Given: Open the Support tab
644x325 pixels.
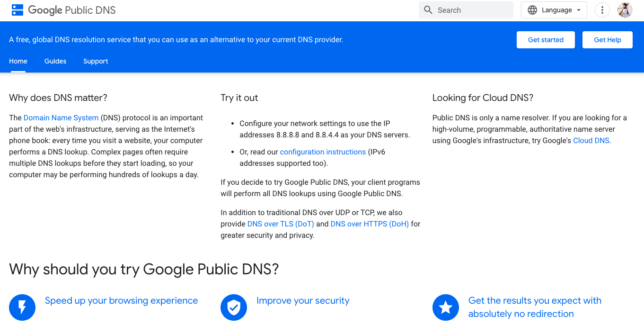Looking at the screenshot, I should point(96,61).
